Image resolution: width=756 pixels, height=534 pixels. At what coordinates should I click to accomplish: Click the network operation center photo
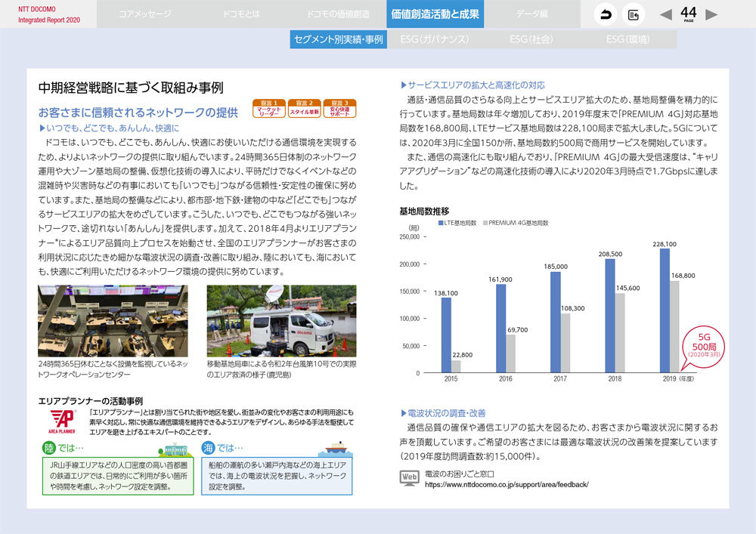point(113,320)
